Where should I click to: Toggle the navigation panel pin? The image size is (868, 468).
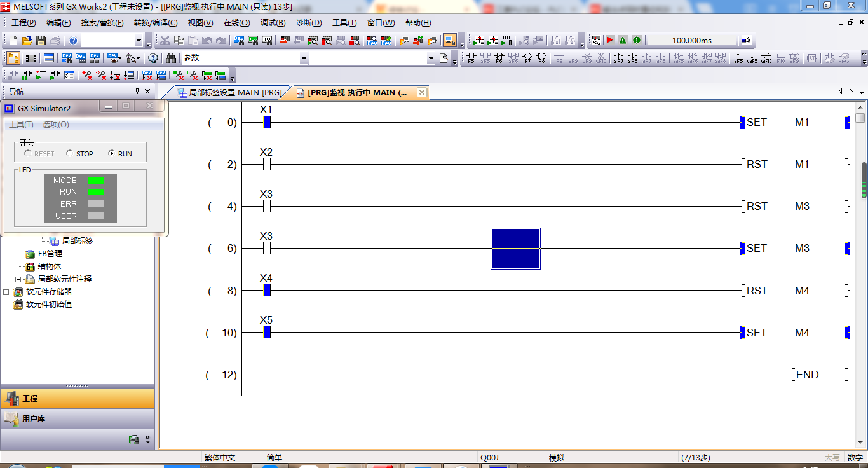(138, 92)
